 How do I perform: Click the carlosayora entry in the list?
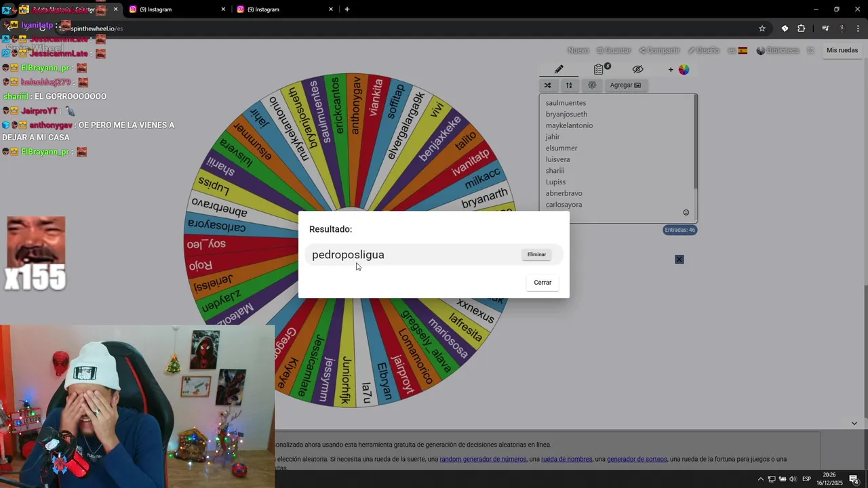point(564,205)
